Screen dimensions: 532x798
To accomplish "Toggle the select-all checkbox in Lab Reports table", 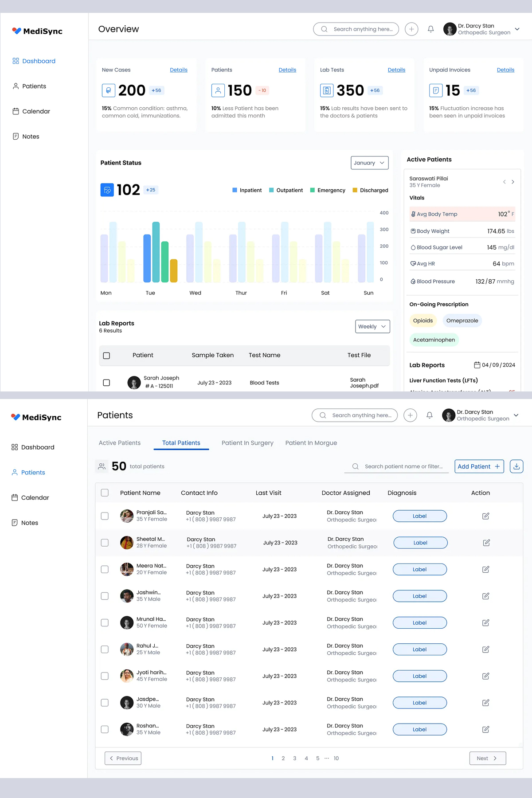I will pyautogui.click(x=106, y=356).
